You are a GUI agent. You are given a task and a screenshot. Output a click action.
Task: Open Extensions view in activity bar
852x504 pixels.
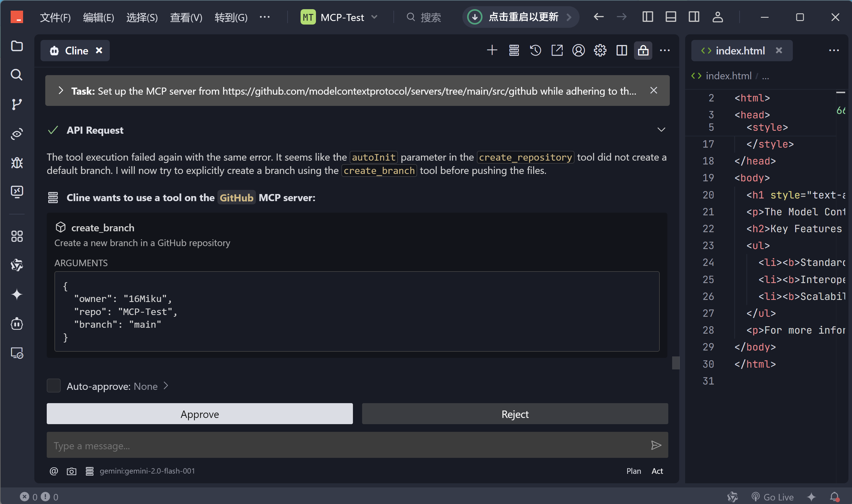(17, 236)
